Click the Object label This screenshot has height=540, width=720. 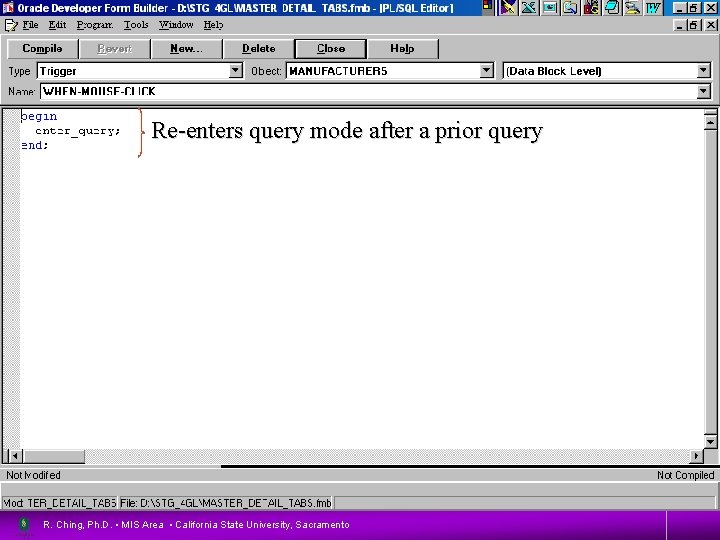[266, 71]
